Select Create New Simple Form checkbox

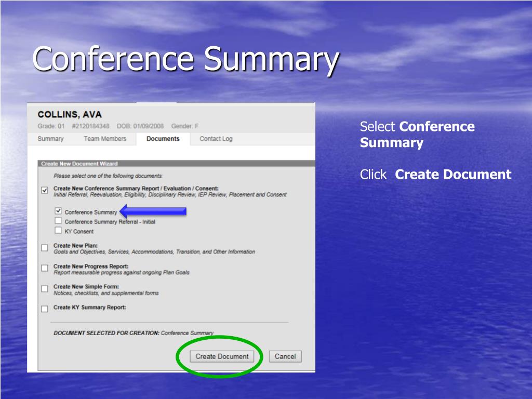tap(45, 289)
